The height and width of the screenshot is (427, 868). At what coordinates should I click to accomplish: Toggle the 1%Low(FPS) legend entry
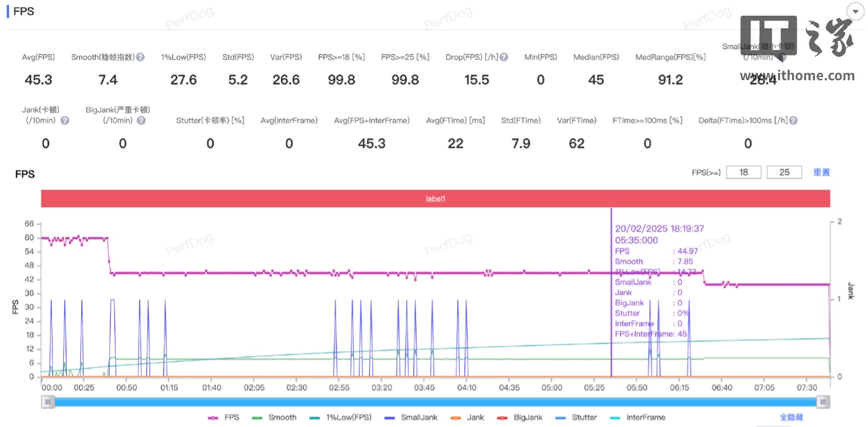(341, 417)
